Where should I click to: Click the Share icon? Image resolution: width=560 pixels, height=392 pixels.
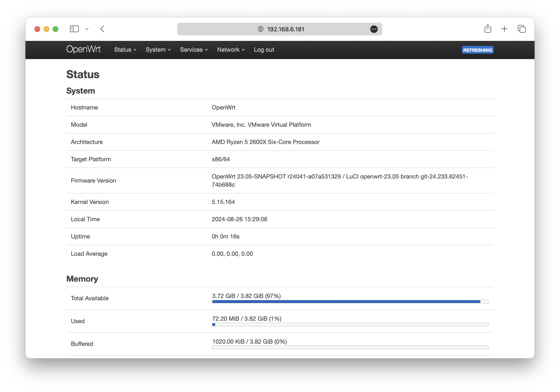[487, 29]
